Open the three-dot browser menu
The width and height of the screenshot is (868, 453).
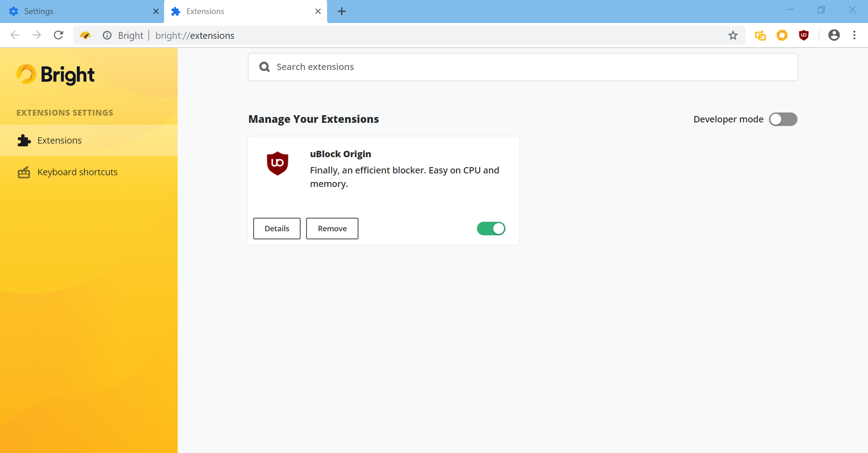click(x=854, y=35)
